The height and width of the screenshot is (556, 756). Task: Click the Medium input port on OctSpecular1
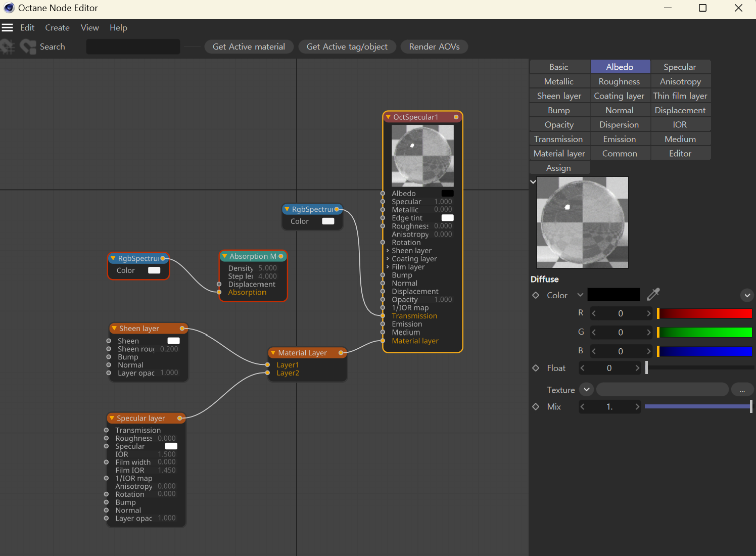[x=383, y=332]
